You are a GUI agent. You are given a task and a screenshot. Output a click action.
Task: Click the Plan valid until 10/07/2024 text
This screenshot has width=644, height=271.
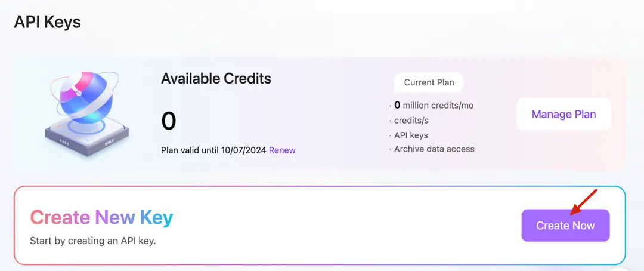point(213,150)
